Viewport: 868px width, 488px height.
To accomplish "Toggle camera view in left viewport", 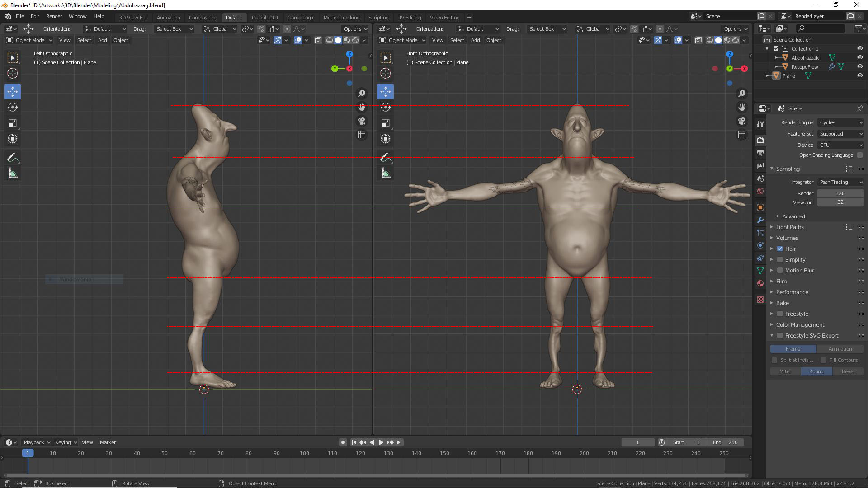I will [x=362, y=121].
